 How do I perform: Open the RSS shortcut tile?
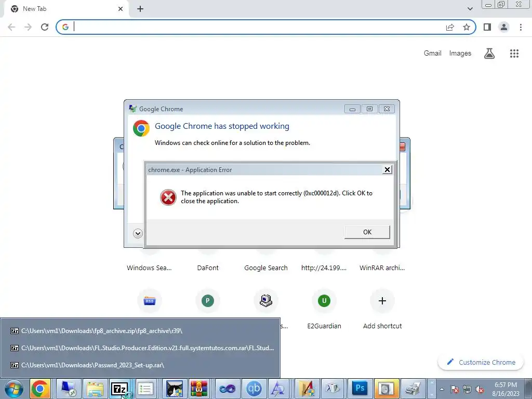[150, 301]
